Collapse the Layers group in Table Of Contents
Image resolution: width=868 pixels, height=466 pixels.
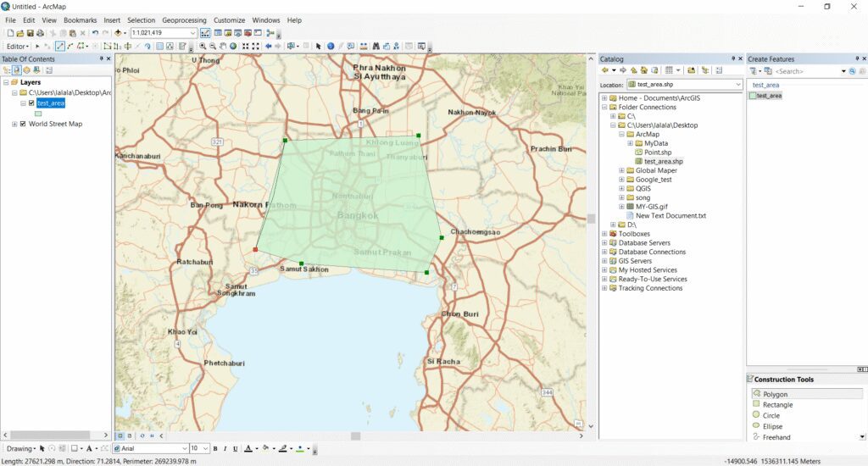point(6,82)
